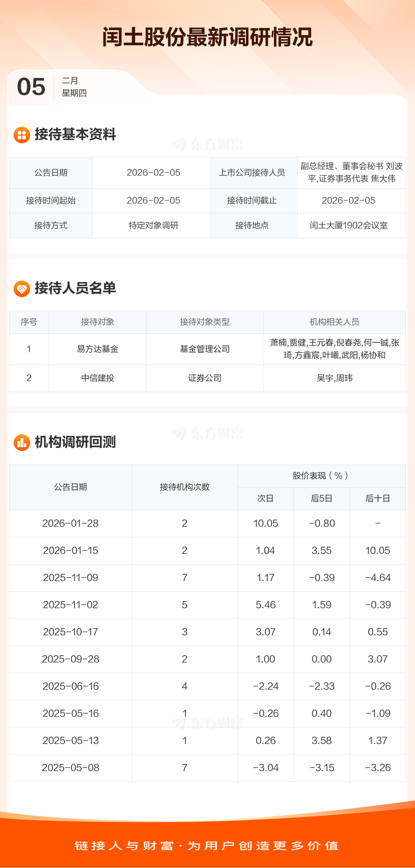The height and width of the screenshot is (868, 415).
Task: Click the 2025-11-09 date row
Action: click(207, 578)
